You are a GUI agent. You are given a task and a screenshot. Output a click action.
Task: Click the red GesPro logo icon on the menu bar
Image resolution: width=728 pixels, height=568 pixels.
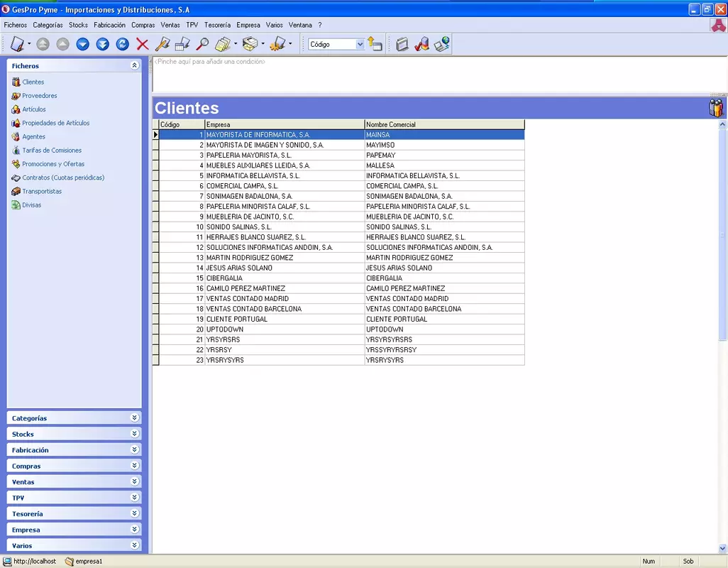point(718,25)
